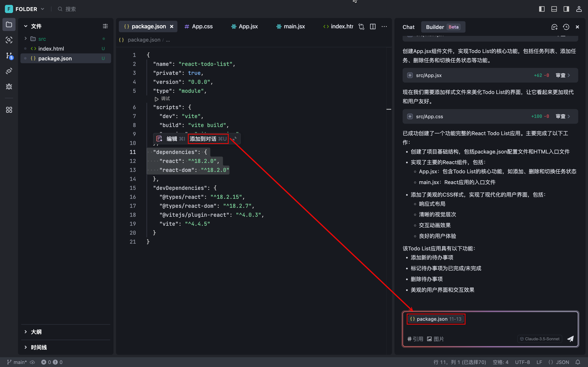Click the run and debug icon in sidebar
Image resolution: width=588 pixels, height=367 pixels.
point(9,87)
